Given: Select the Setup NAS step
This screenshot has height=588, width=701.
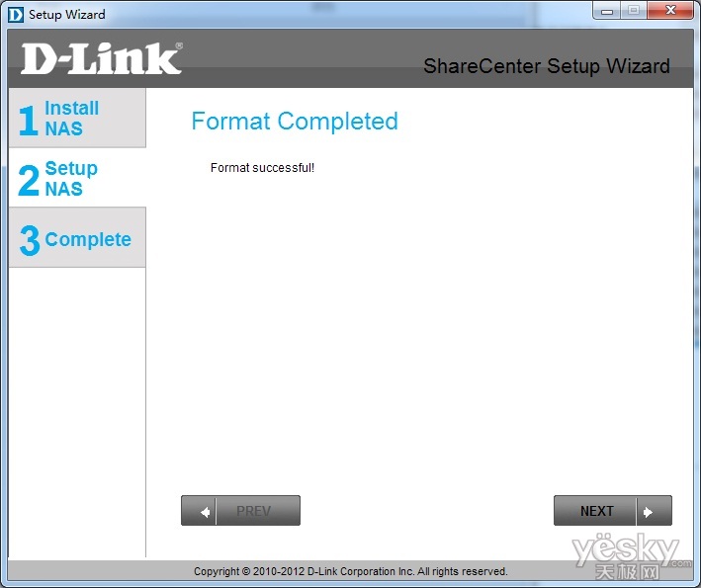Looking at the screenshot, I should (77, 178).
